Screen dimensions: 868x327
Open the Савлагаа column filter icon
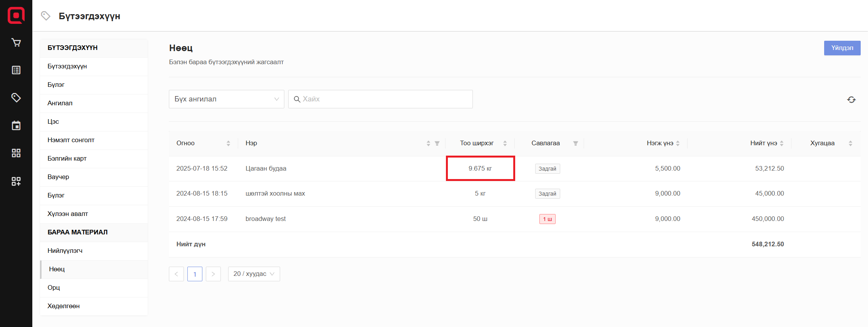pyautogui.click(x=575, y=143)
